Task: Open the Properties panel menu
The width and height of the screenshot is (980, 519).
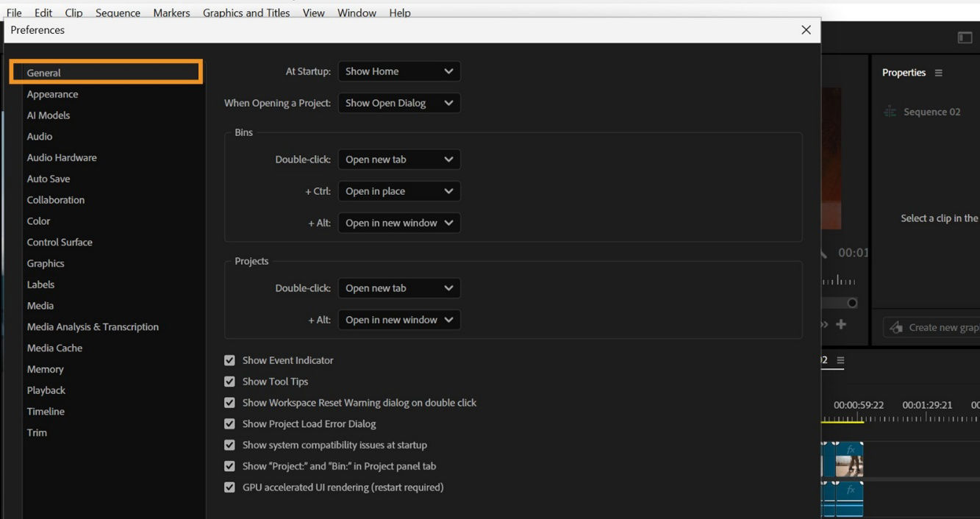Action: click(x=940, y=72)
